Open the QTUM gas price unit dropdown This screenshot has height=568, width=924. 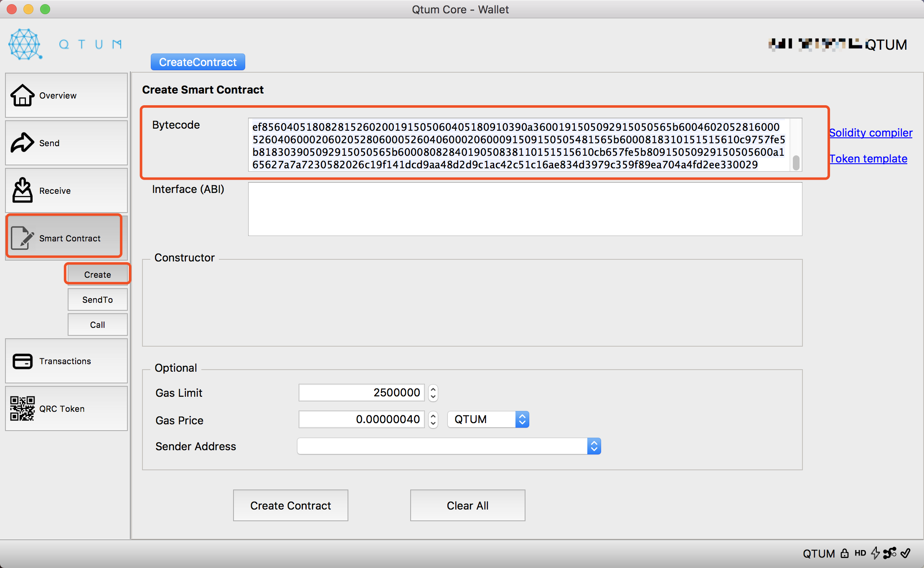pyautogui.click(x=488, y=419)
